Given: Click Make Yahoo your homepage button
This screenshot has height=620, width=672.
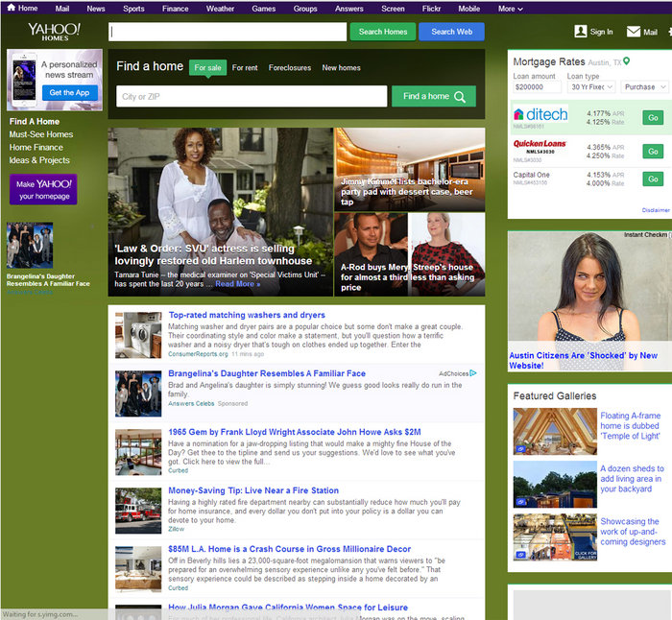Looking at the screenshot, I should (43, 189).
